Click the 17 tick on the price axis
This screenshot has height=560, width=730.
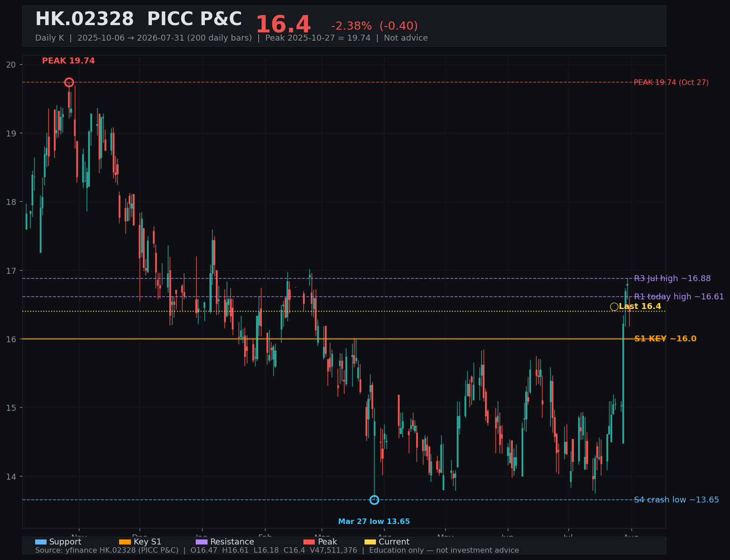pos(11,271)
